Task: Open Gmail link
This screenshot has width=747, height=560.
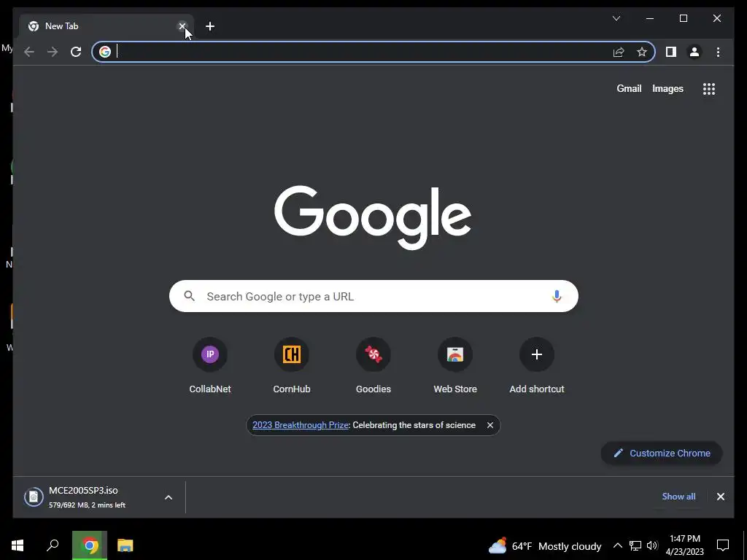Action: [x=629, y=88]
